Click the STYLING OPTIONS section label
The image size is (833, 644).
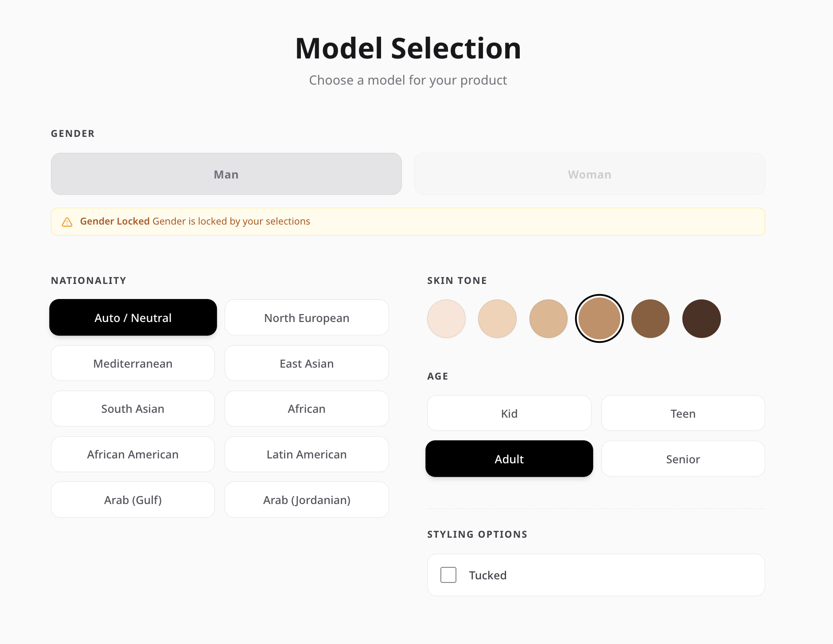tap(477, 534)
